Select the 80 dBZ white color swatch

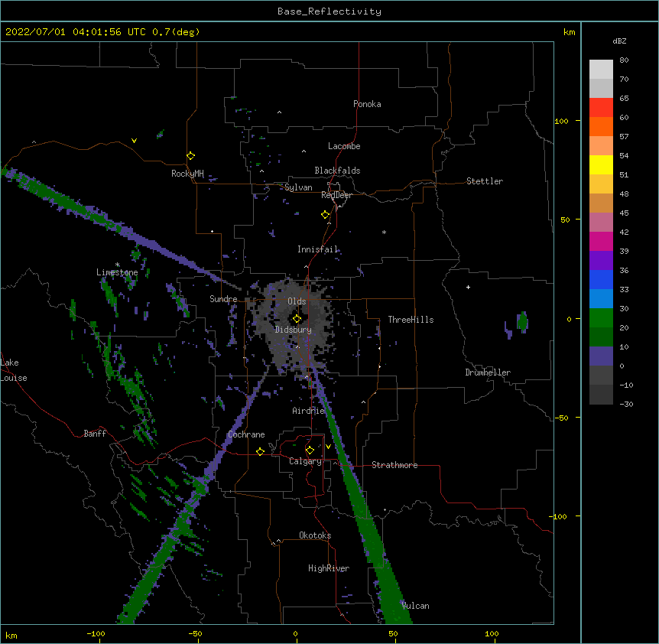coord(601,69)
